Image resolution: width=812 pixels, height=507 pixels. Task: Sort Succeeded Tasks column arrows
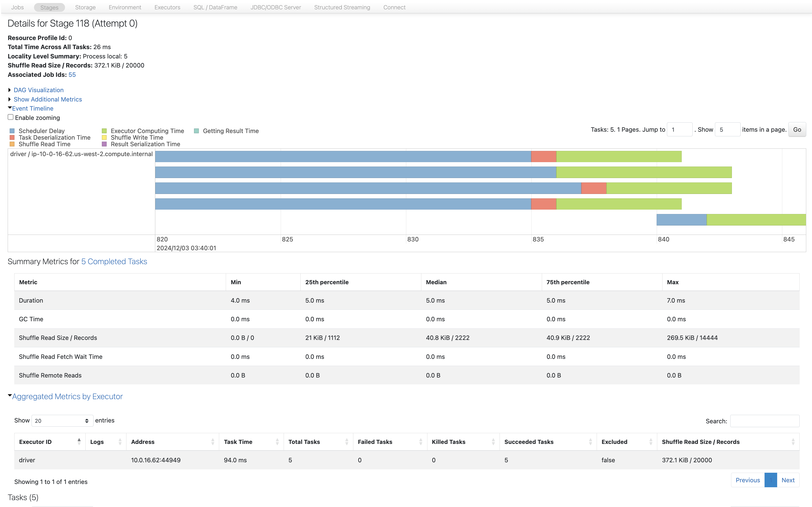[590, 442]
